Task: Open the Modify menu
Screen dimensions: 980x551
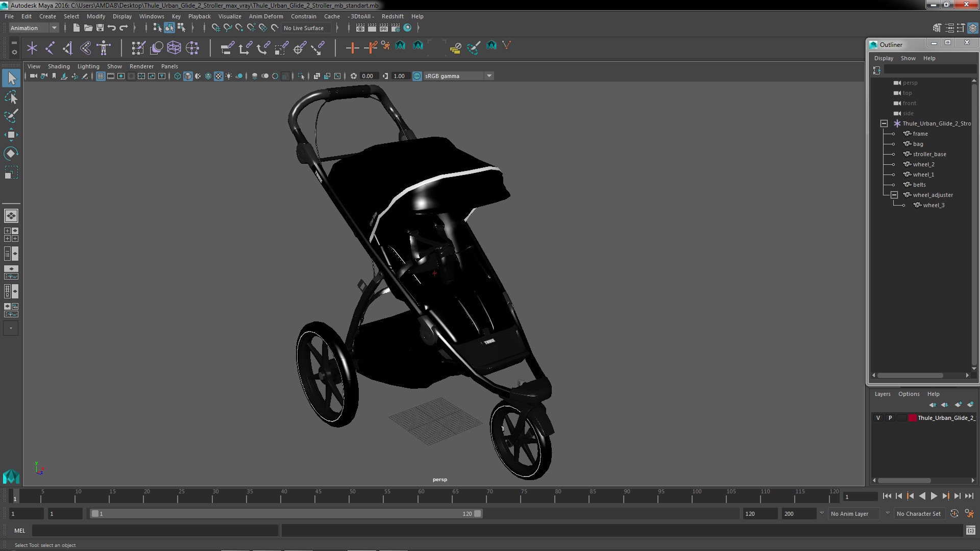Action: [95, 16]
